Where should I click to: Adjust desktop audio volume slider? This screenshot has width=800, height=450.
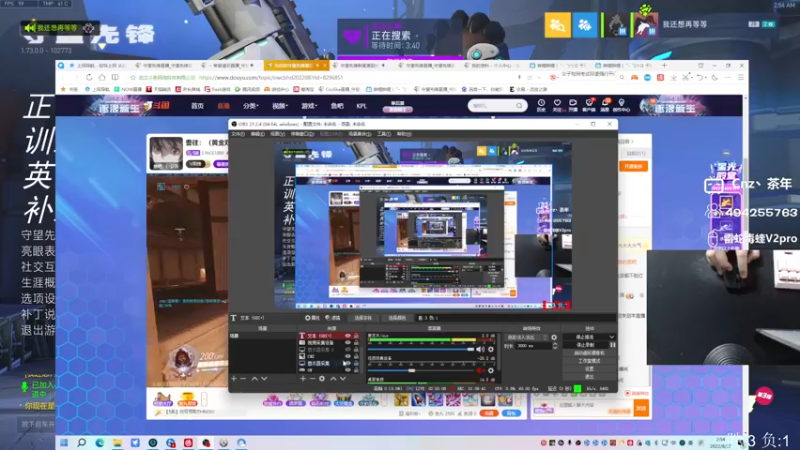[421, 371]
